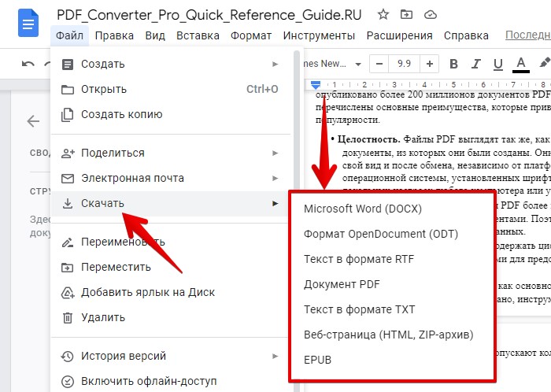The height and width of the screenshot is (392, 551).
Task: Open the Файл menu
Action: (69, 36)
